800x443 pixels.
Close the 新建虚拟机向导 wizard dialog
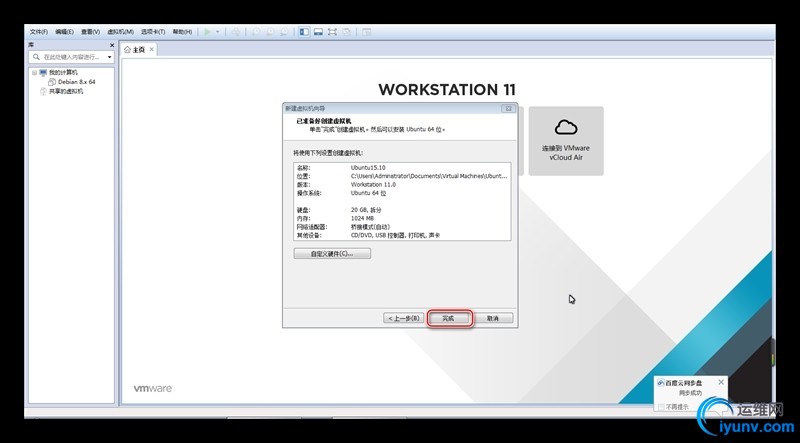[x=508, y=108]
